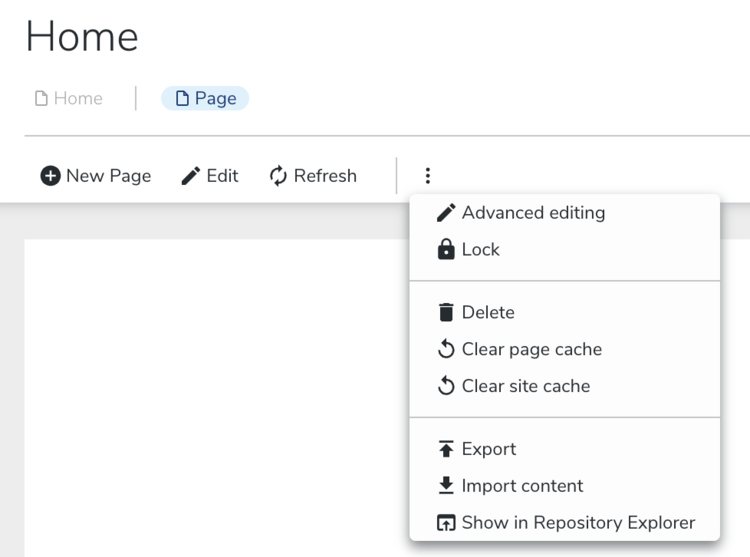Click the Edit pencil icon in toolbar
750x557 pixels.
pos(190,175)
